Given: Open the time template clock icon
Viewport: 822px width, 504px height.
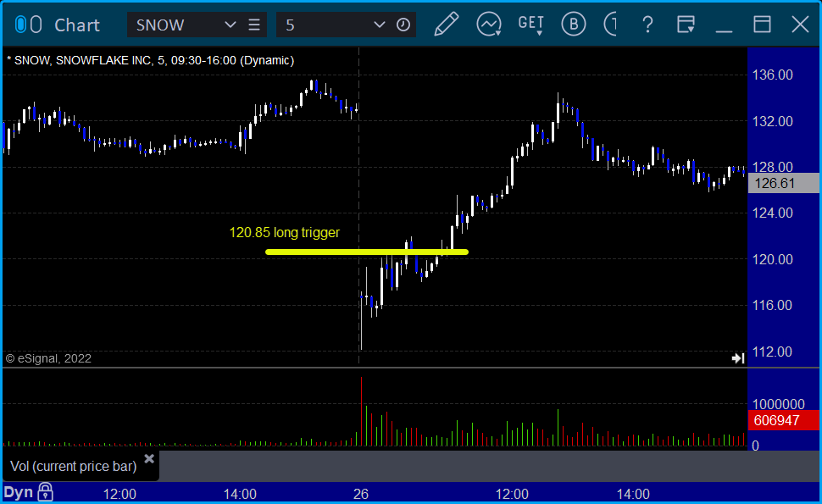Looking at the screenshot, I should tap(403, 25).
